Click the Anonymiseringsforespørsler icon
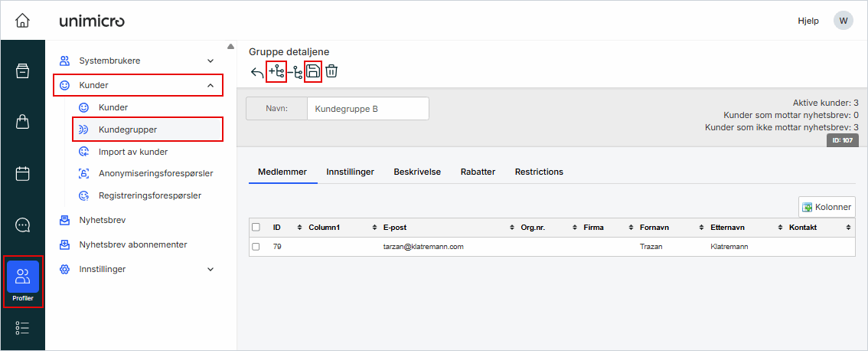This screenshot has width=868, height=351. coord(83,173)
